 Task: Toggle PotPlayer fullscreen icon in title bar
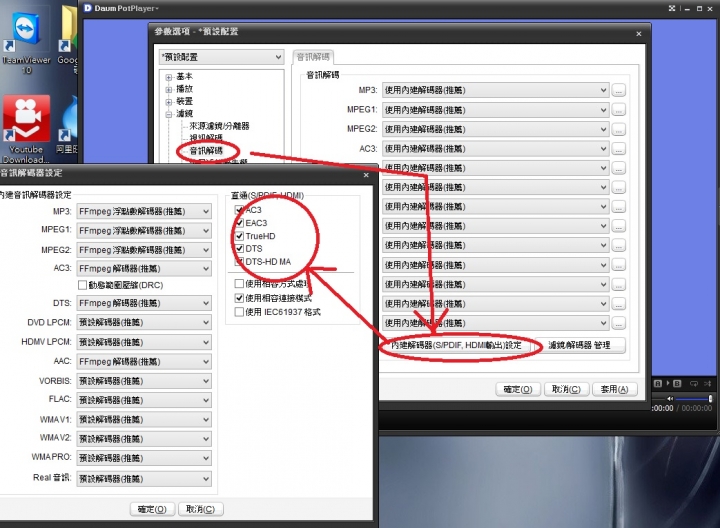[x=672, y=8]
